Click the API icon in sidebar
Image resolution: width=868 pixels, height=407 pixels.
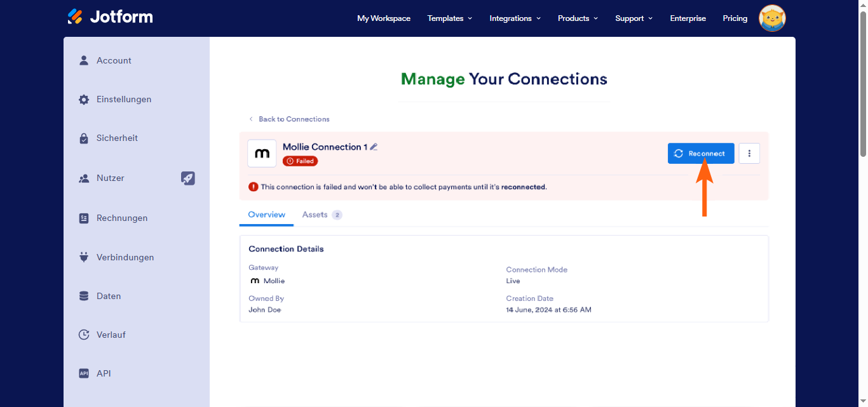83,373
